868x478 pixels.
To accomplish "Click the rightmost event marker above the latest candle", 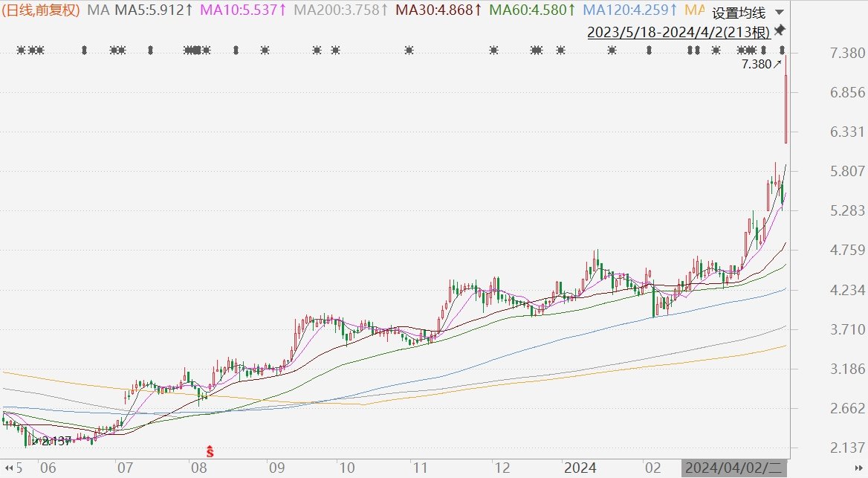I will 783,51.
